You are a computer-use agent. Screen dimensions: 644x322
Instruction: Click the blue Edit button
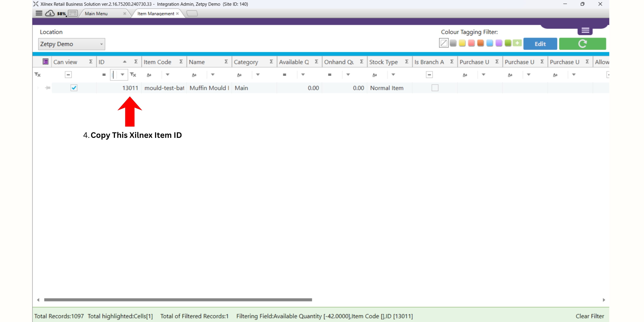click(x=540, y=44)
